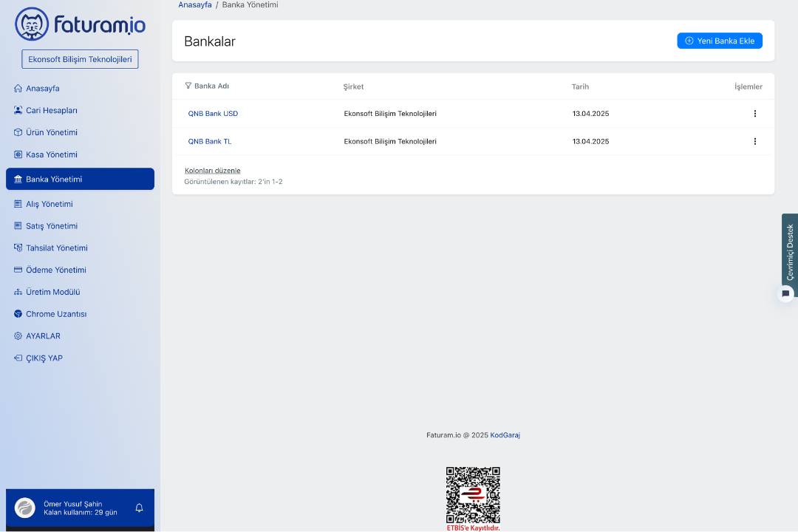Click the Banka Yönetimi breadcrumb text

(250, 4)
